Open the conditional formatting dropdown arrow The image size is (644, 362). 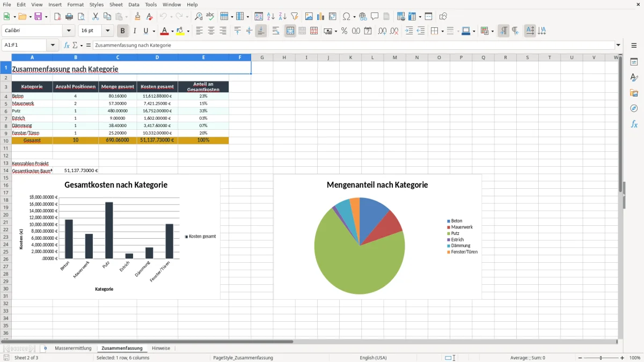tap(492, 31)
